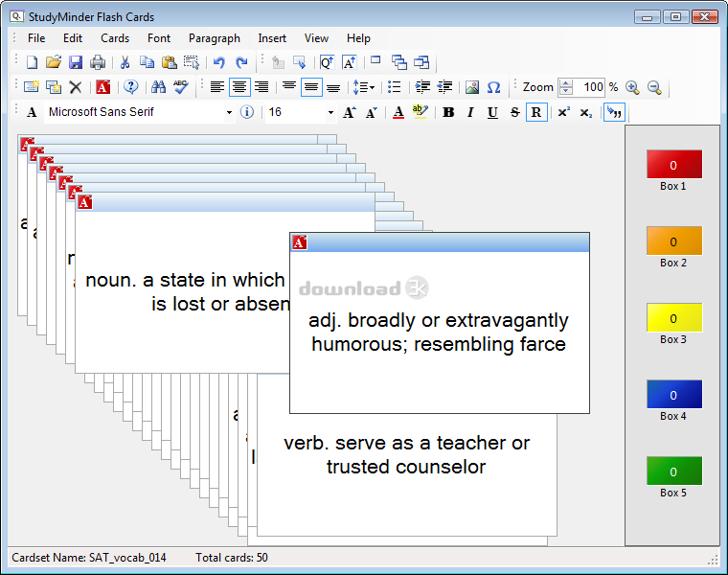Toggle center horizontal alignment
The width and height of the screenshot is (728, 575).
pyautogui.click(x=239, y=87)
